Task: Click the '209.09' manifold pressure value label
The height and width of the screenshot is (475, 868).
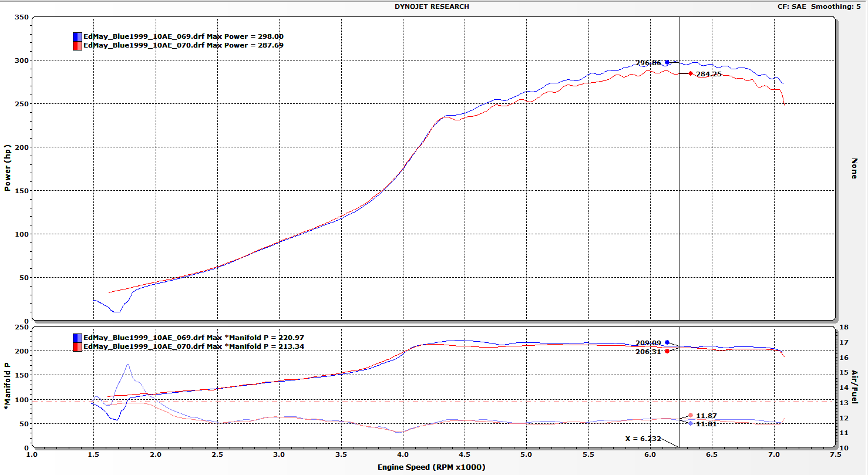Action: click(648, 343)
